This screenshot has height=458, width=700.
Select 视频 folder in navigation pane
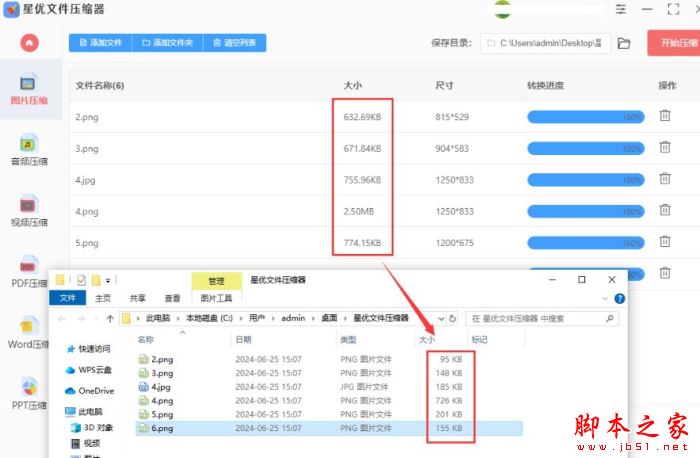pyautogui.click(x=86, y=443)
